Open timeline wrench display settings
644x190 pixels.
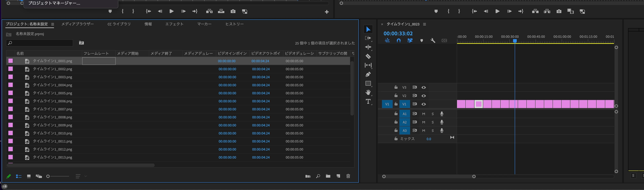click(x=433, y=40)
